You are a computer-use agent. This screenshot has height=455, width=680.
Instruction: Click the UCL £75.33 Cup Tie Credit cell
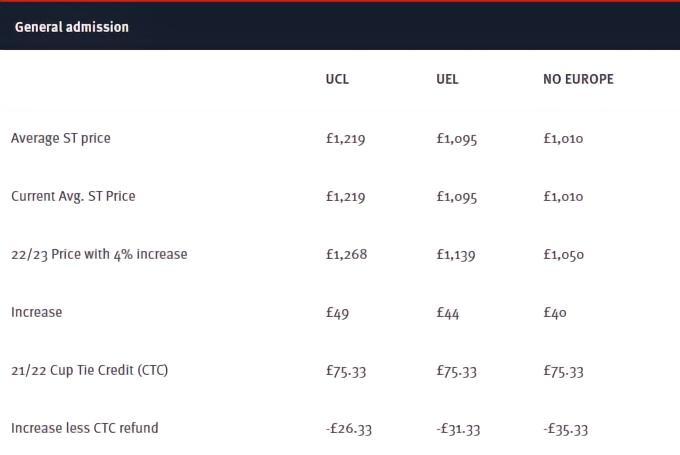(x=346, y=370)
